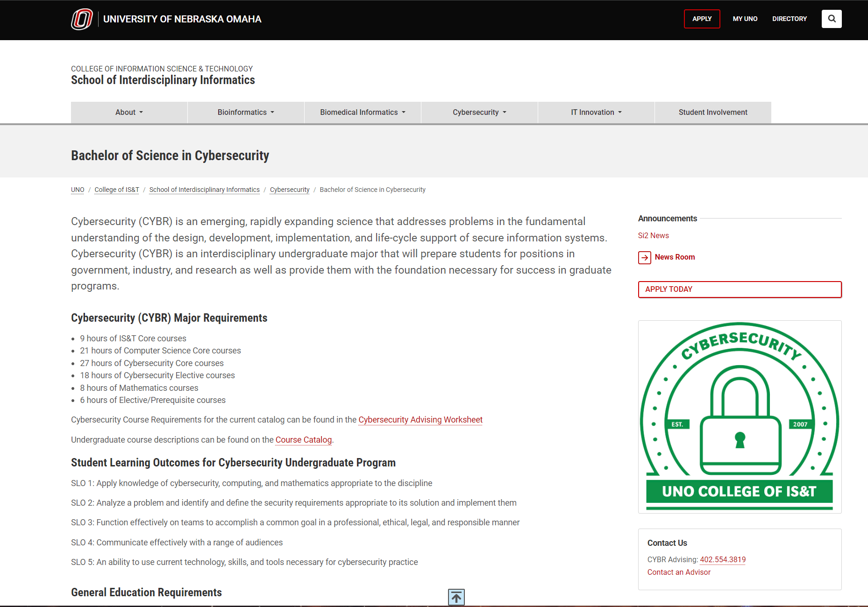This screenshot has height=607, width=868.
Task: Expand the About dropdown menu
Action: pos(129,113)
